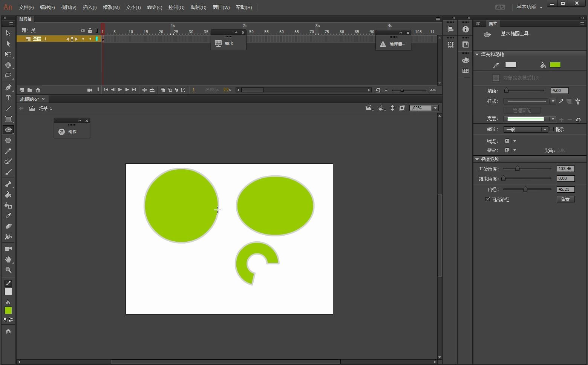Select the Lasso tool
Image resolution: width=588 pixels, height=365 pixels.
[8, 75]
